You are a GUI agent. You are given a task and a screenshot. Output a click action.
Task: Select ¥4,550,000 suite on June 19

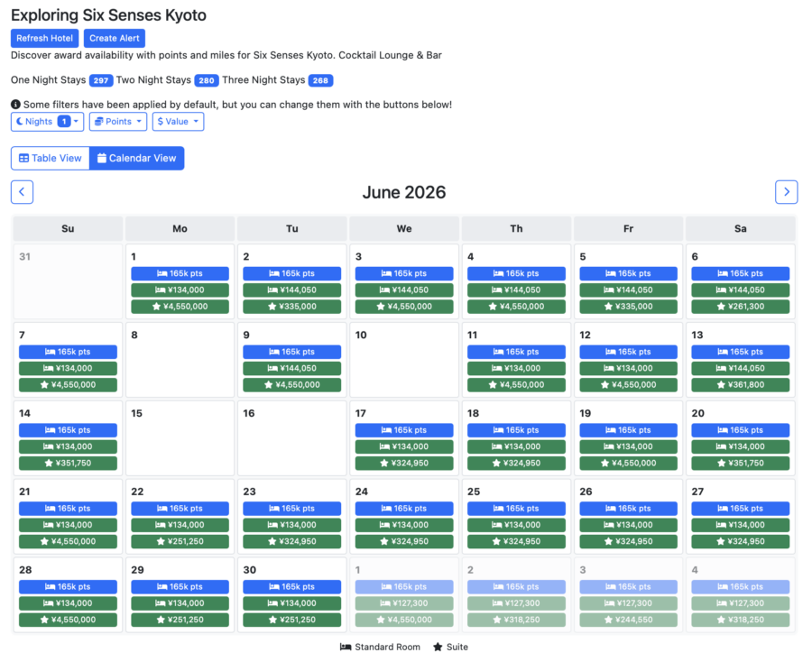tap(628, 464)
